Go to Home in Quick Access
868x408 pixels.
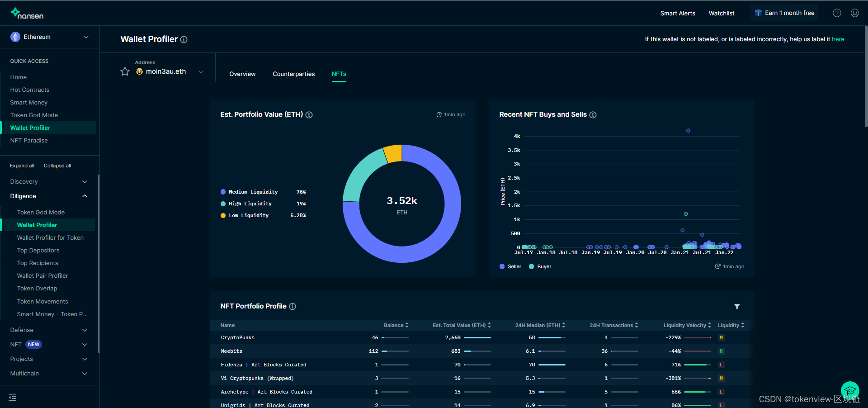coord(19,77)
